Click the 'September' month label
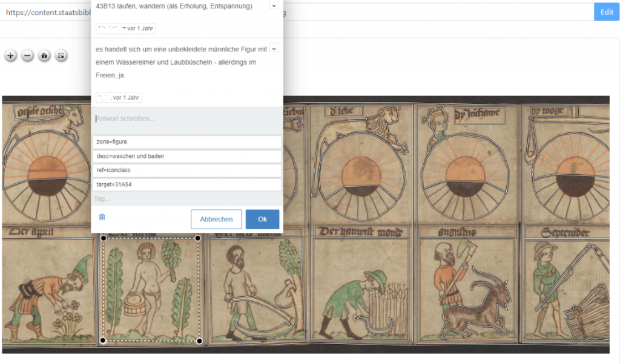The height and width of the screenshot is (364, 620). tap(566, 233)
